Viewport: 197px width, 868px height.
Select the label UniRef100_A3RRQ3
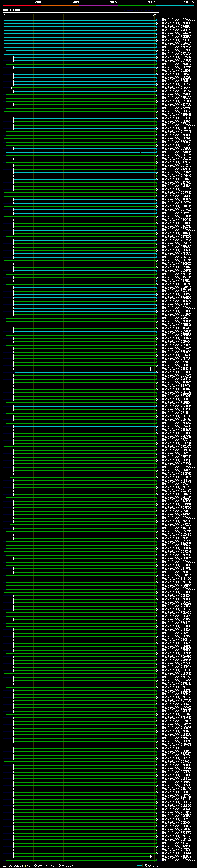pyautogui.click(x=177, y=460)
